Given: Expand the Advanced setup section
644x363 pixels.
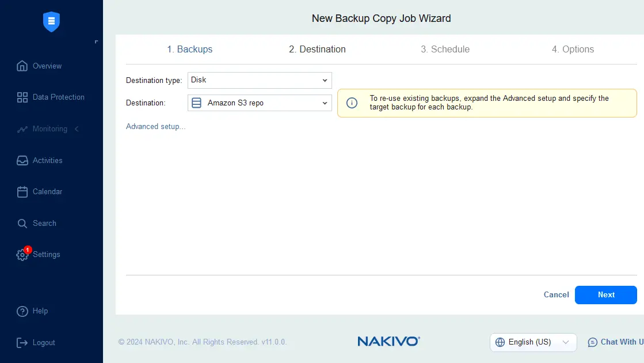Looking at the screenshot, I should [x=155, y=127].
